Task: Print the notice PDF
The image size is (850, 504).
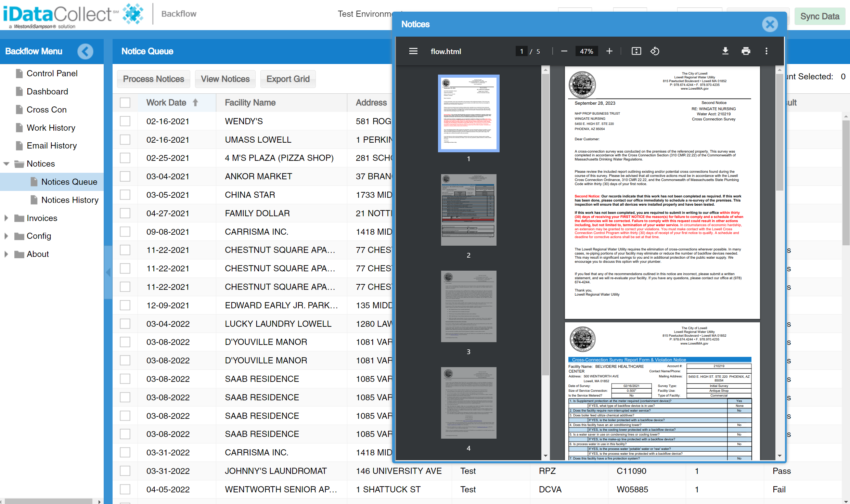Action: (x=746, y=51)
